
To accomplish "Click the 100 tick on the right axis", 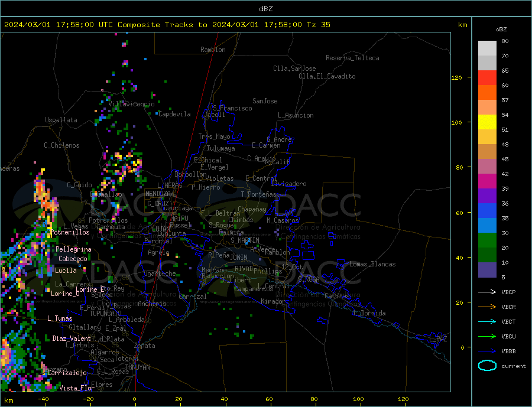I will pos(456,122).
